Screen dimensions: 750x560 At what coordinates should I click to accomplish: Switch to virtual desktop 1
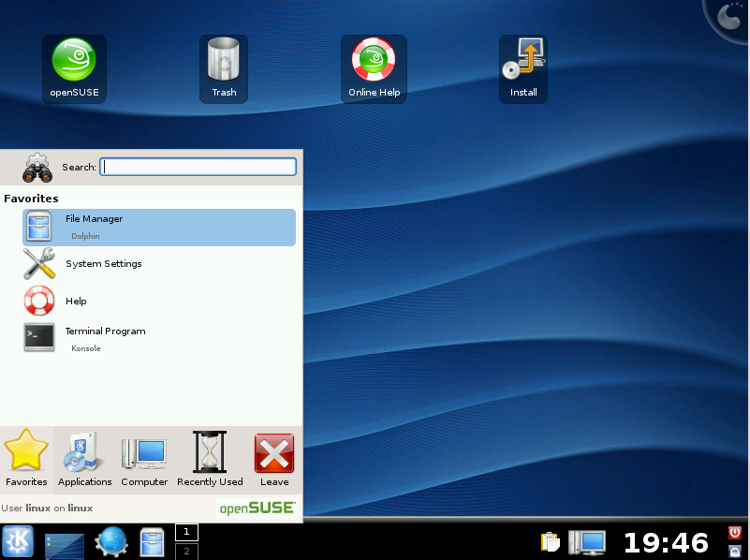pyautogui.click(x=186, y=532)
